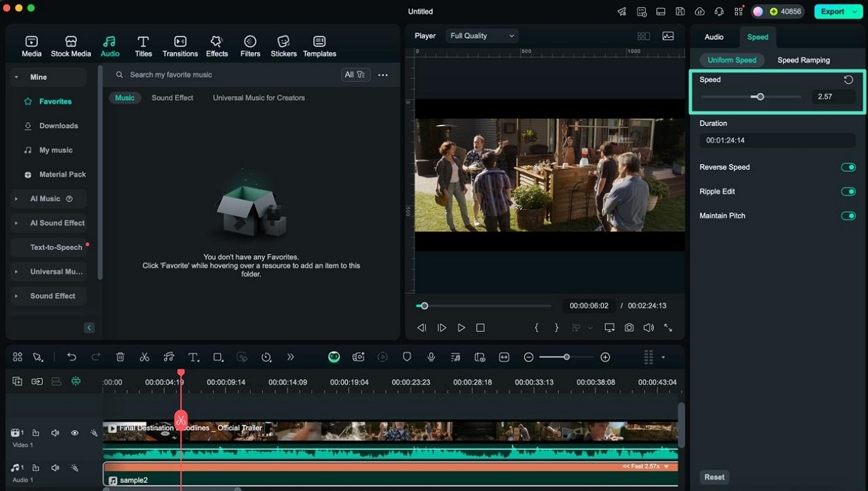Lock the Audio 1 track

[36, 468]
